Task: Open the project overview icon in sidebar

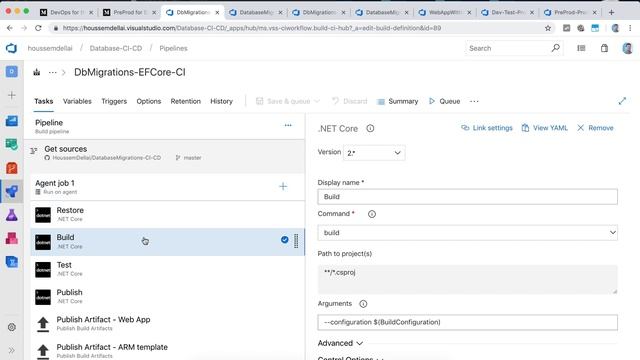Action: (x=12, y=72)
